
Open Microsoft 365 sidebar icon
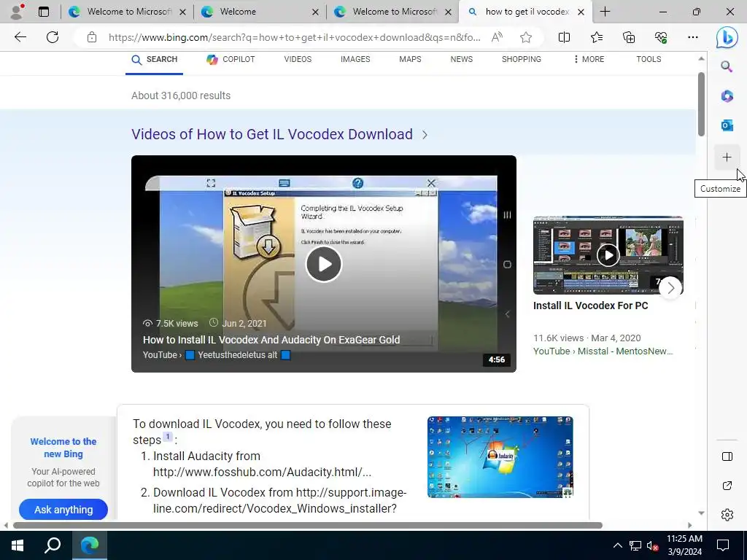[x=727, y=96]
